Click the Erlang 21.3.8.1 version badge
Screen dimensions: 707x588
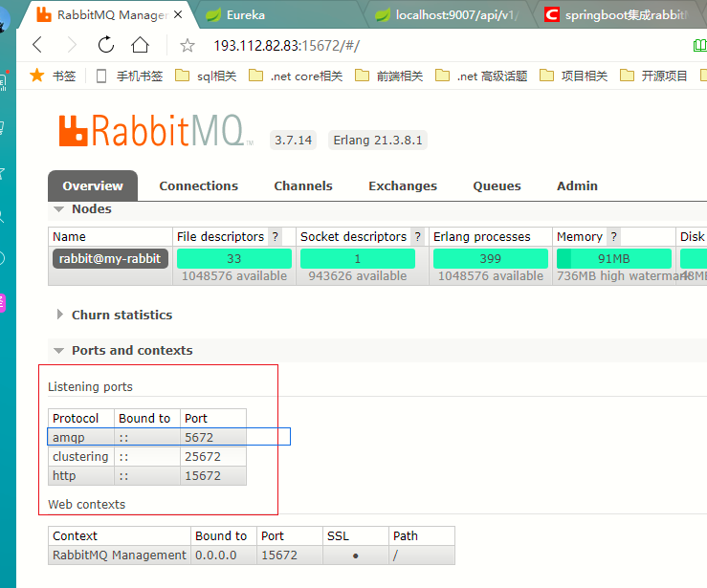pyautogui.click(x=378, y=141)
